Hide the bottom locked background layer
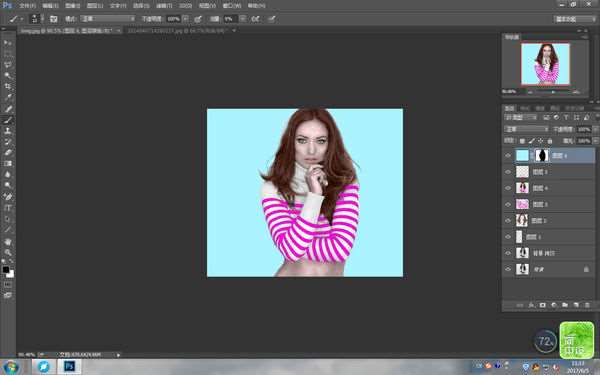The width and height of the screenshot is (600, 375). [508, 269]
